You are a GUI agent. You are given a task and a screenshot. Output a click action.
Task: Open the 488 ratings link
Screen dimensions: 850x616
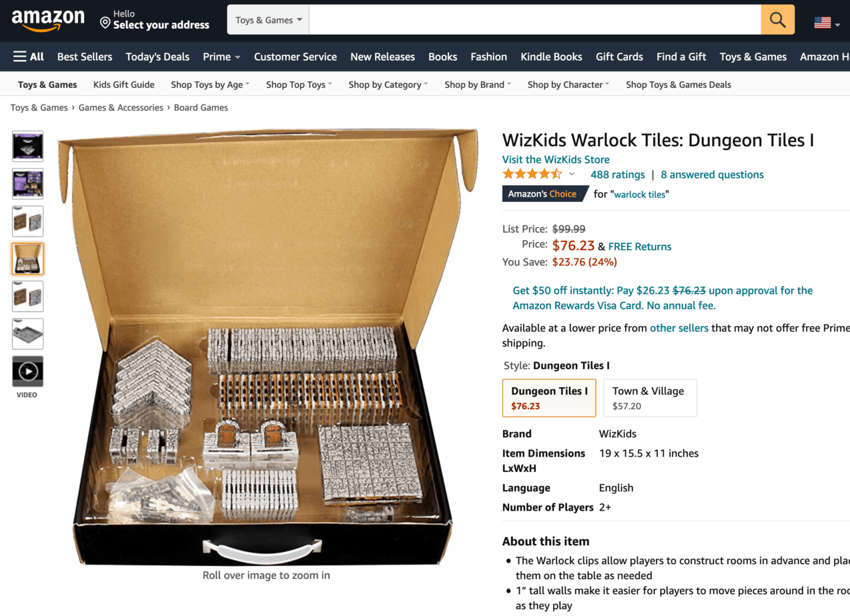(618, 175)
